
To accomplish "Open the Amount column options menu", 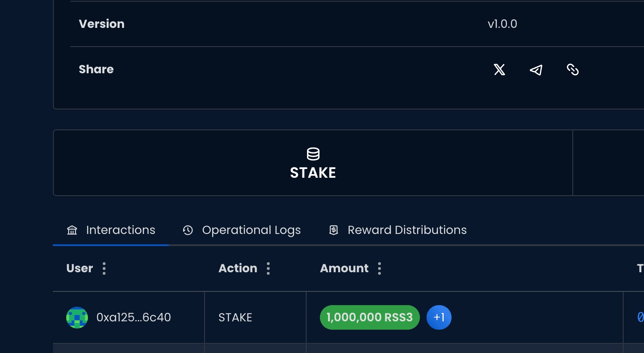I will tap(379, 268).
